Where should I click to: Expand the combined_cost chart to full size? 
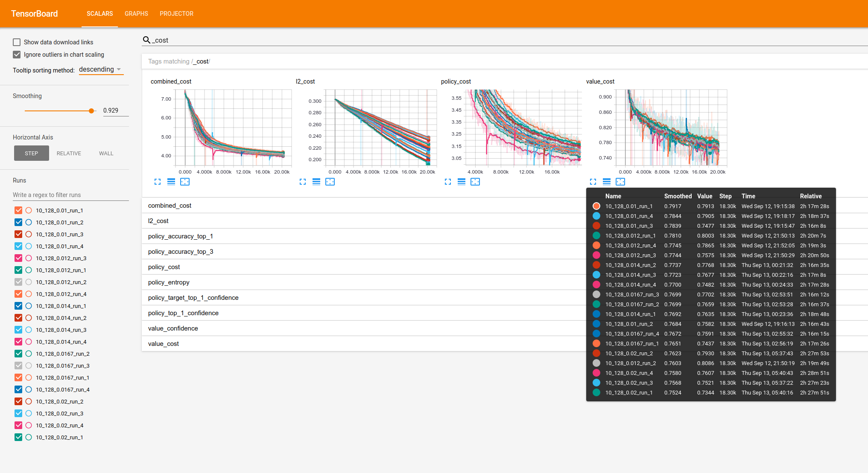(x=158, y=182)
